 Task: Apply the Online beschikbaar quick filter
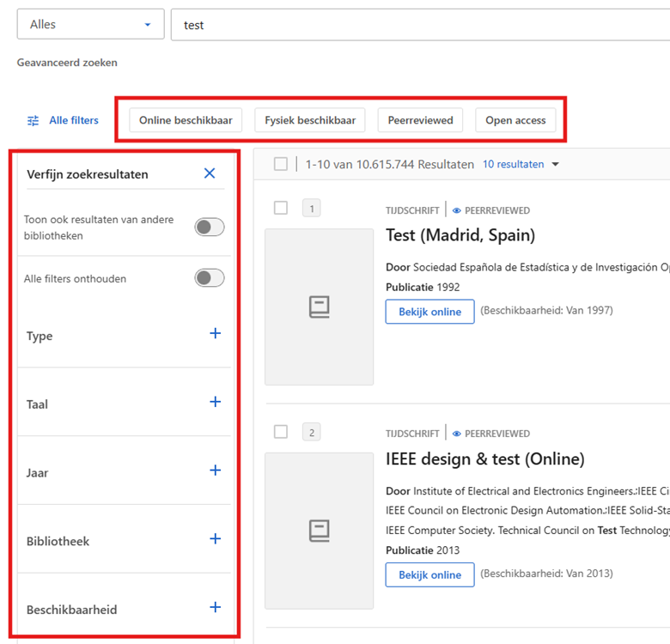186,120
